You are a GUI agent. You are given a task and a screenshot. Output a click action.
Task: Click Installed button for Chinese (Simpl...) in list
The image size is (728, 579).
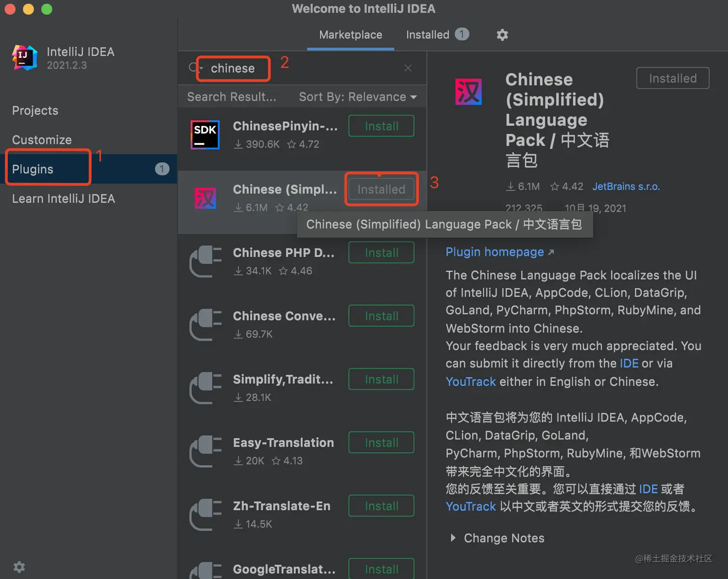tap(381, 189)
